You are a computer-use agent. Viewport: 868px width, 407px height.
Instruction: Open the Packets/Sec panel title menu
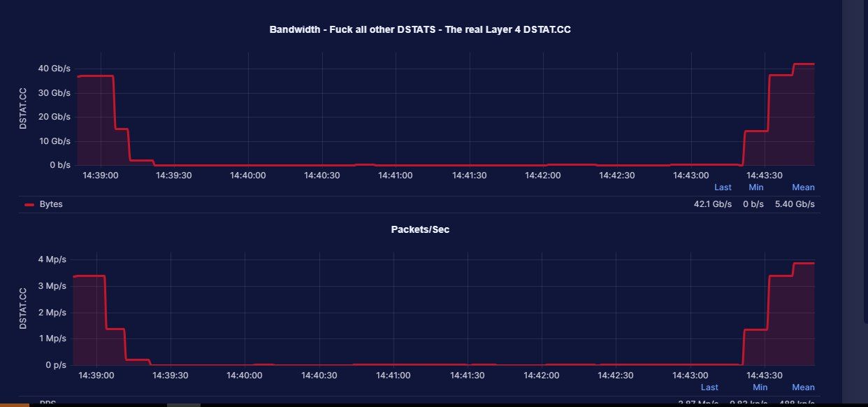[x=420, y=229]
